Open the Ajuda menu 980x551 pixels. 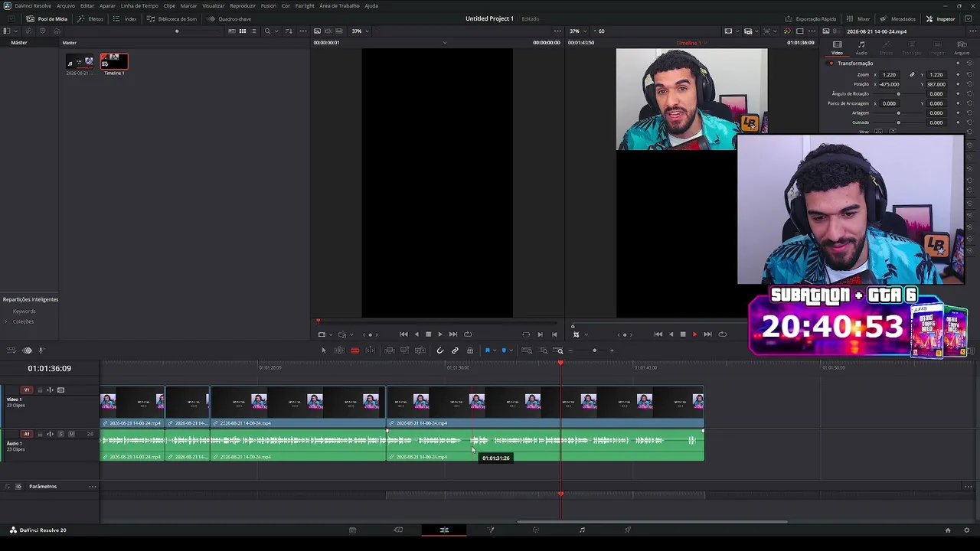point(371,5)
